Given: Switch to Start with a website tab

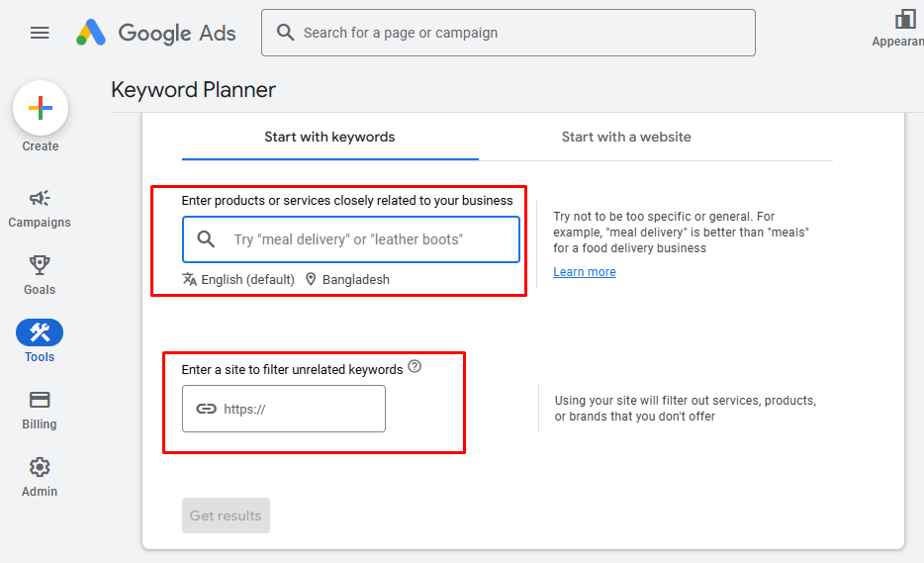Looking at the screenshot, I should point(626,138).
